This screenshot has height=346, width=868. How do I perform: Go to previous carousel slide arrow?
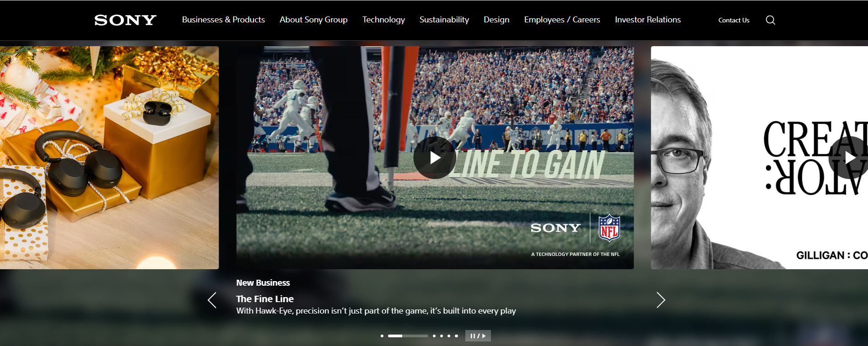(x=212, y=300)
